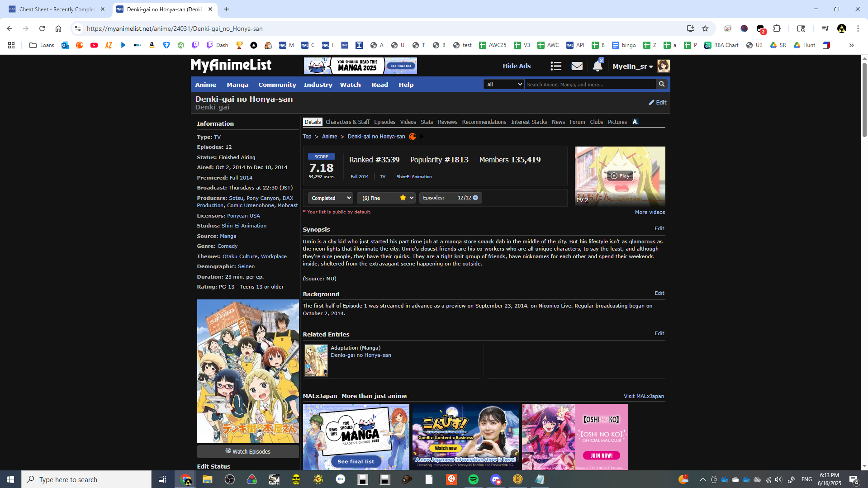Image resolution: width=868 pixels, height=488 pixels.
Task: Show hidden system tray icons
Action: [x=702, y=479]
